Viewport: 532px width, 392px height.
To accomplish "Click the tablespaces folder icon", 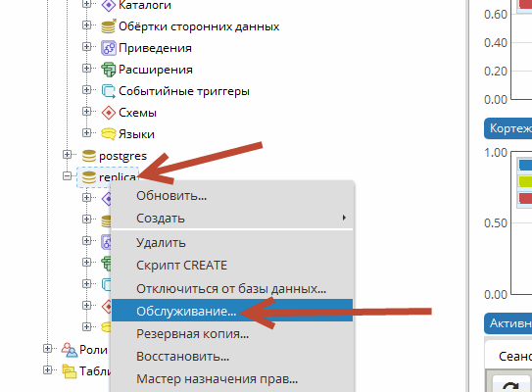I will tap(70, 371).
